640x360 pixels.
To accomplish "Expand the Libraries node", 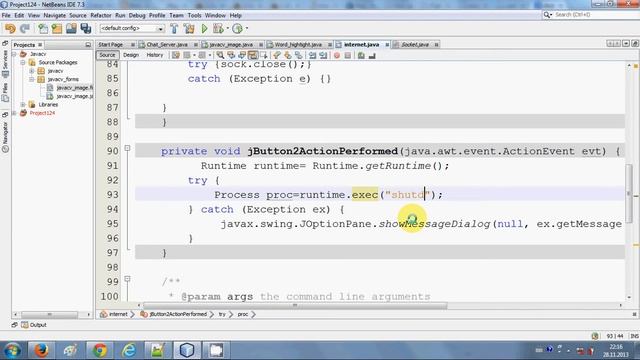I will click(x=23, y=104).
